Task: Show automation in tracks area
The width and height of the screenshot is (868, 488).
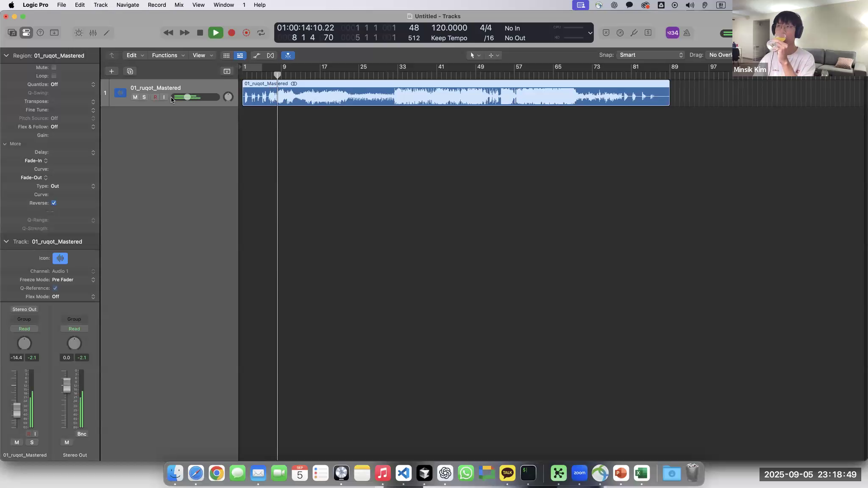Action: pos(256,55)
